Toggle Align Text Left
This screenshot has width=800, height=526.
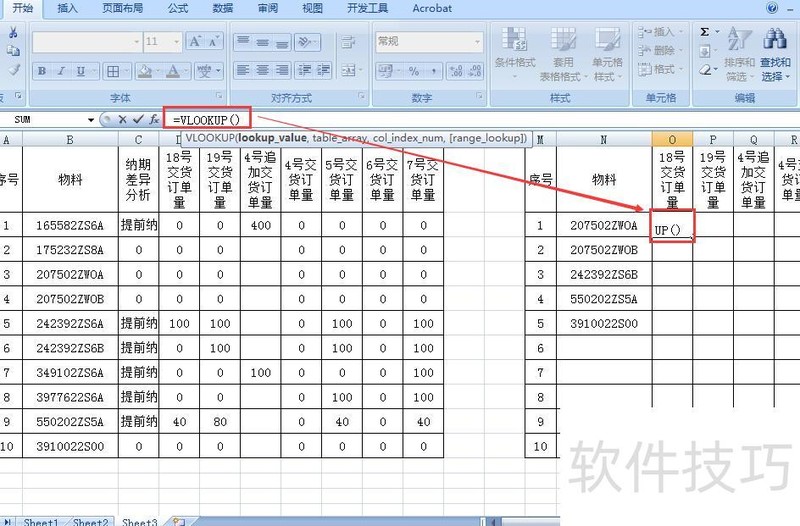[x=243, y=70]
